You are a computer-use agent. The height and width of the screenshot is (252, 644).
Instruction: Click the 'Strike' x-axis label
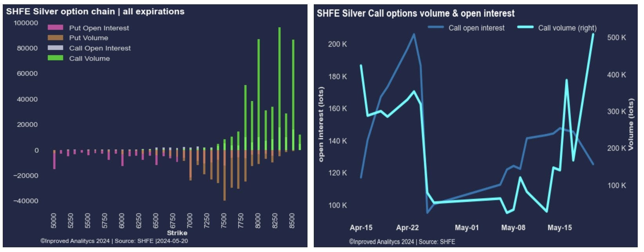point(177,233)
